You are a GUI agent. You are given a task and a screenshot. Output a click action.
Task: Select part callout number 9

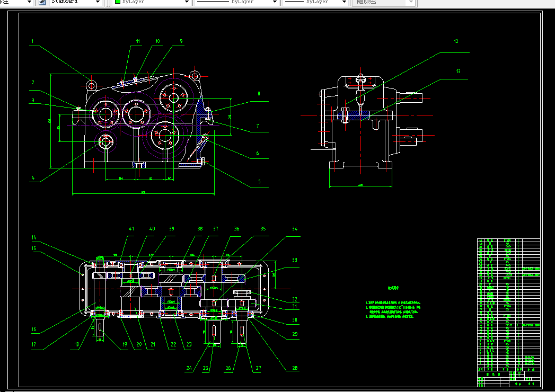181,41
